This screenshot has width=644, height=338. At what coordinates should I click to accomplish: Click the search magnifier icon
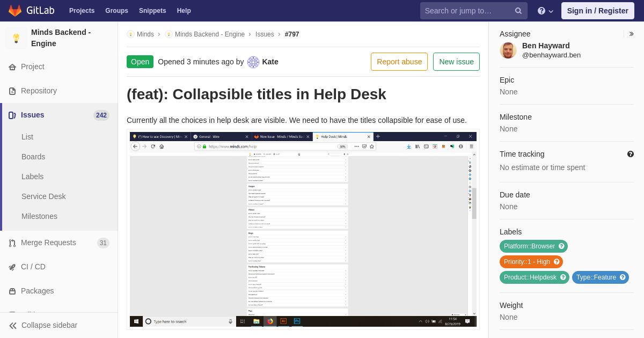pyautogui.click(x=518, y=11)
